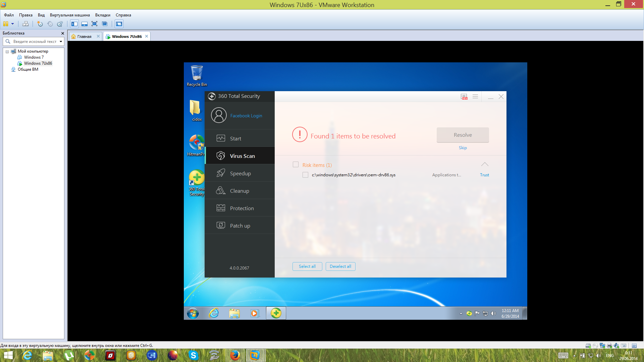644x362 pixels.
Task: Go to the Cleanup section
Action: click(239, 191)
